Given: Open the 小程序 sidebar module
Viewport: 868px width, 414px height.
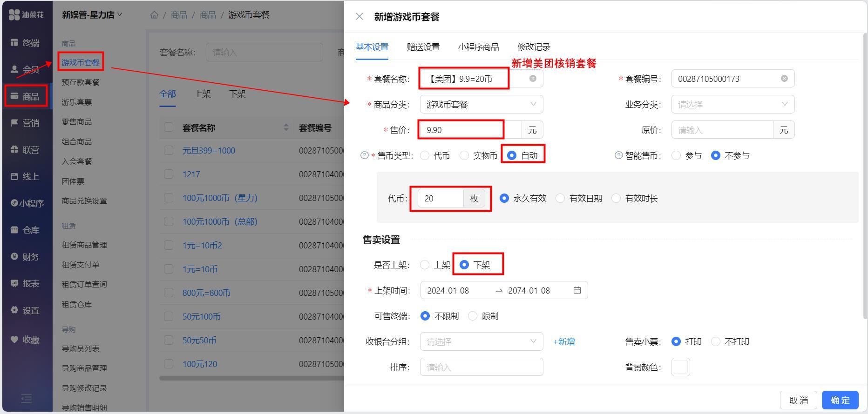Looking at the screenshot, I should pyautogui.click(x=27, y=203).
